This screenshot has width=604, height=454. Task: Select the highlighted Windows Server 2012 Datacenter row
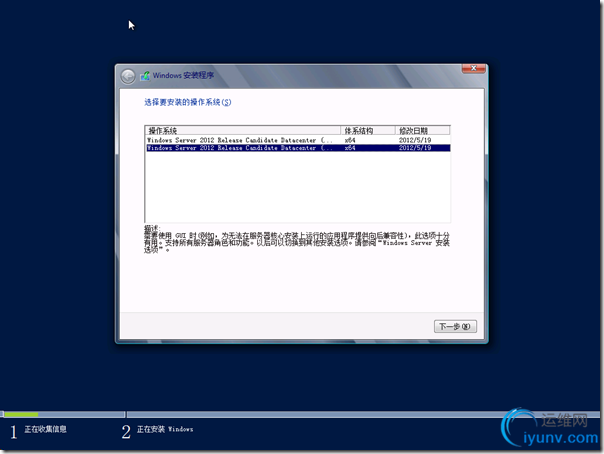pyautogui.click(x=298, y=148)
